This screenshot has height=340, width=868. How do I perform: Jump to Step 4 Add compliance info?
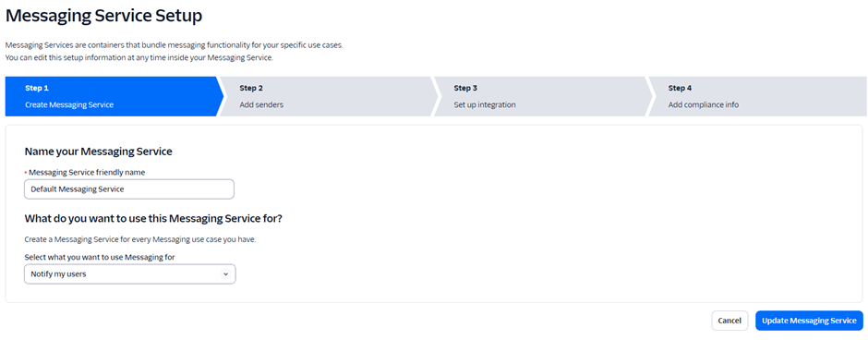757,96
